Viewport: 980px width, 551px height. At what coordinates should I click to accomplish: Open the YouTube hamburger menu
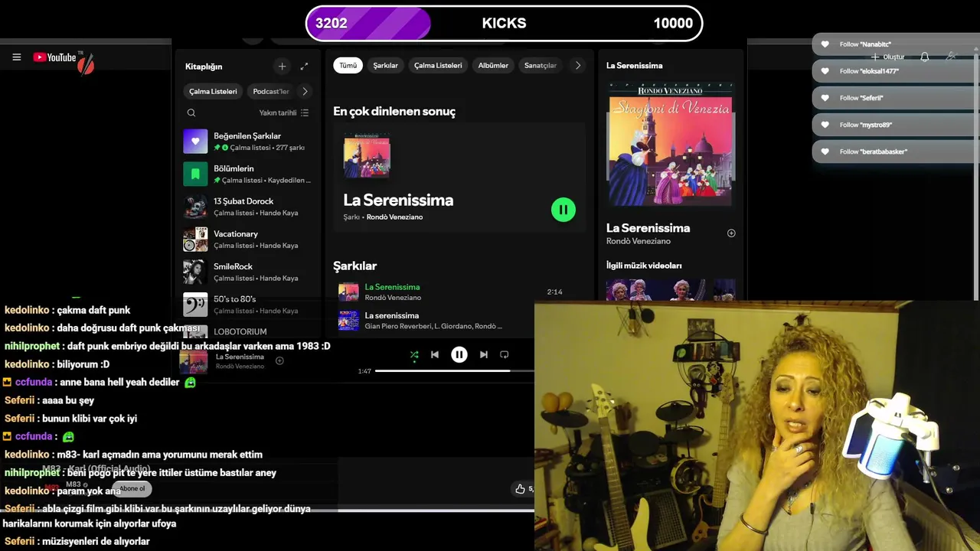click(x=16, y=57)
